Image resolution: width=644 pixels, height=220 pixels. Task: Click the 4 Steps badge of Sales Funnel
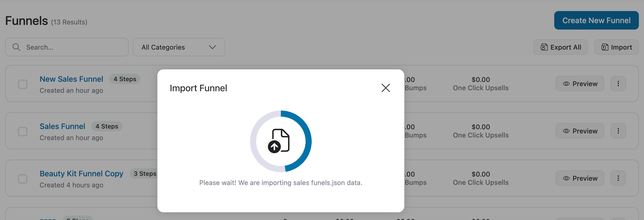click(x=107, y=126)
